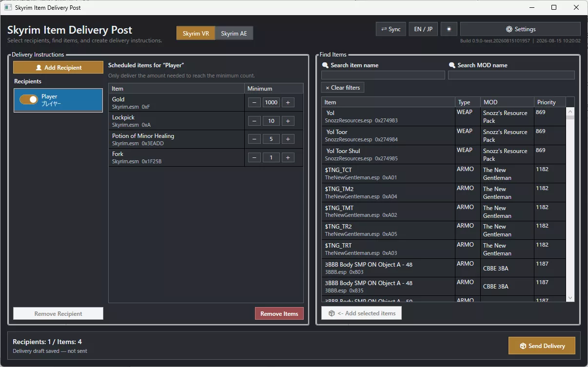Click Clear filters button
588x367 pixels.
343,88
